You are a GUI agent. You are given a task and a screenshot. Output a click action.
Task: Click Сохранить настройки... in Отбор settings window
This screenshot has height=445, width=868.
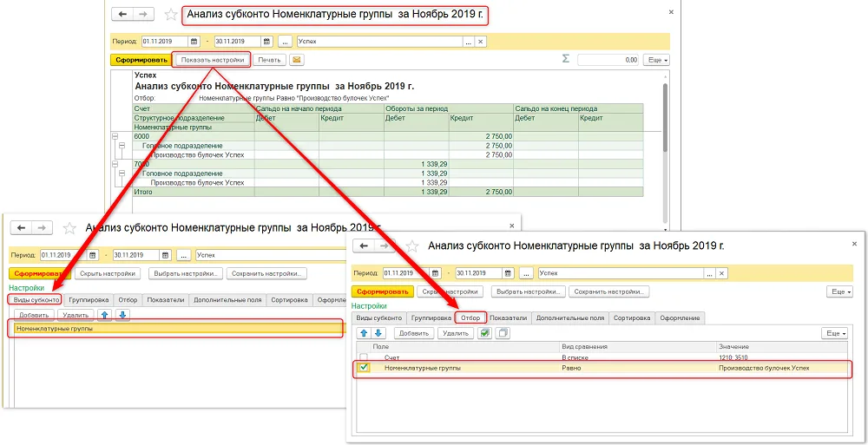pos(609,291)
